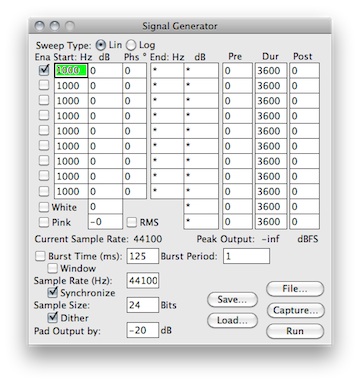Enable the Pink noise checkbox
The height and width of the screenshot is (384, 360).
[44, 222]
